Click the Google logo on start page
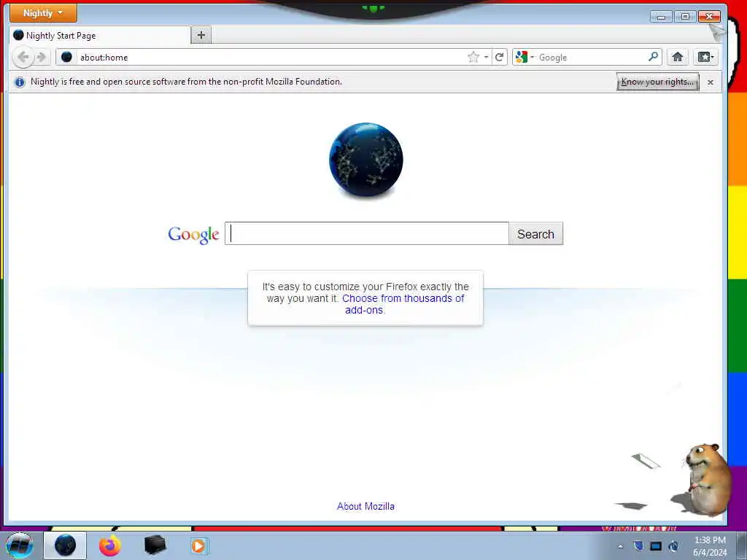The width and height of the screenshot is (747, 560). point(193,234)
